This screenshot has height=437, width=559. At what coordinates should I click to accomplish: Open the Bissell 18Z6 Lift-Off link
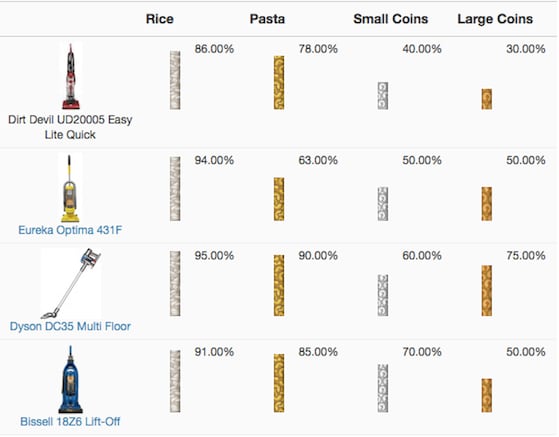(x=70, y=422)
